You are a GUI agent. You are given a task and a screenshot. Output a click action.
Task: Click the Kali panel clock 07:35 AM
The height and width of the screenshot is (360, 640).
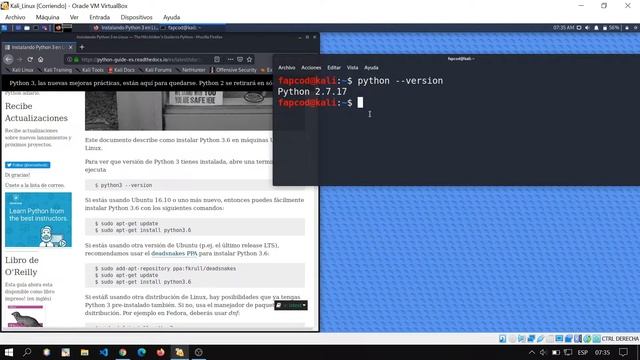[563, 28]
